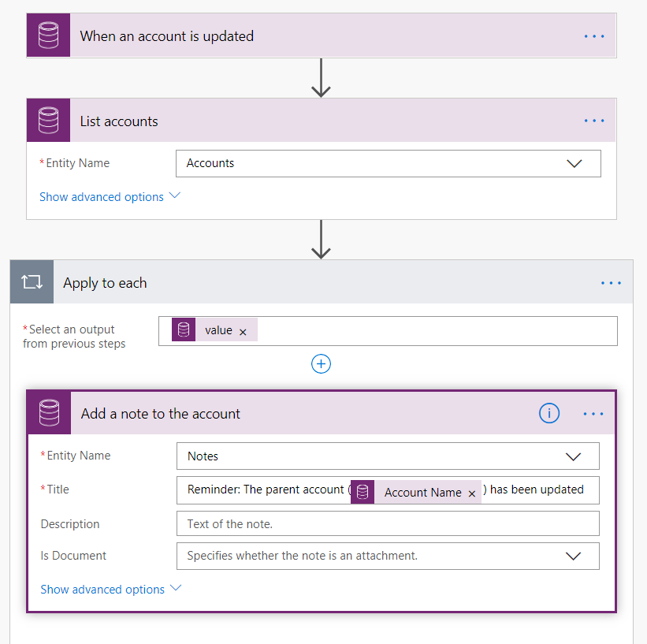Open the List accounts ellipsis menu
The height and width of the screenshot is (644, 647).
[594, 121]
